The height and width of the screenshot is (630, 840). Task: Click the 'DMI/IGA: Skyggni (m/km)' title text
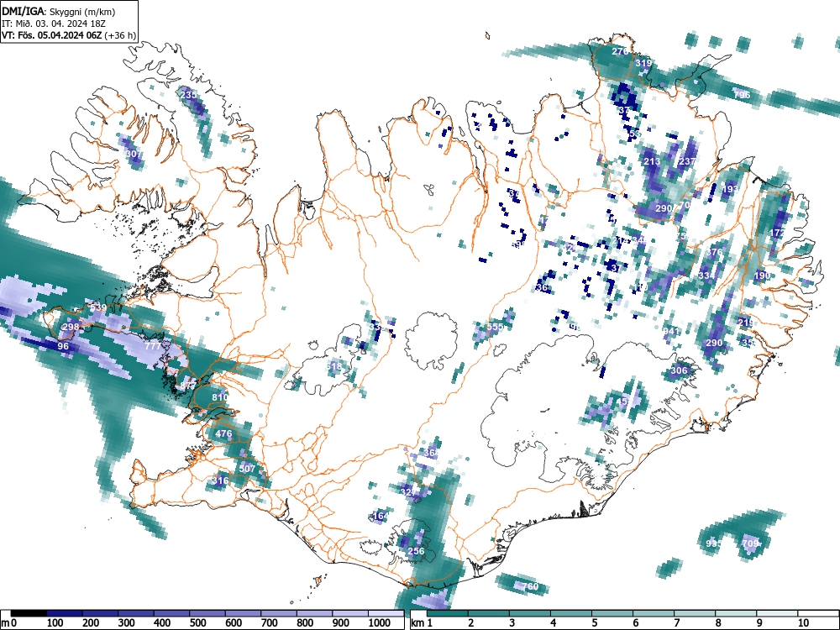(x=59, y=11)
